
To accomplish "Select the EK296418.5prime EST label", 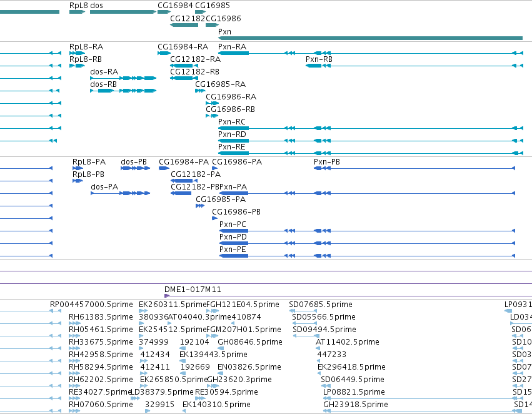I will point(351,367).
